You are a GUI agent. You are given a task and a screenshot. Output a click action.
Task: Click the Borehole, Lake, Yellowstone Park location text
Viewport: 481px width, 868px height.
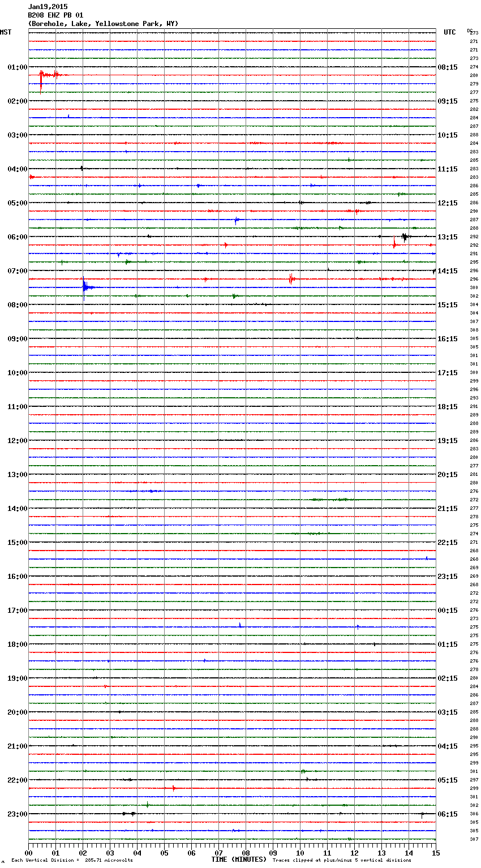pos(103,24)
